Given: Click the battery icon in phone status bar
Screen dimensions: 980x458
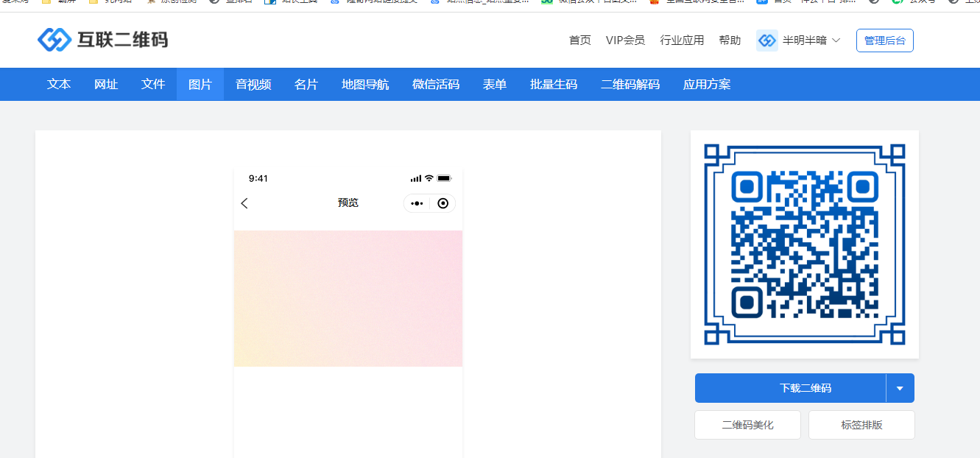Looking at the screenshot, I should [x=444, y=178].
